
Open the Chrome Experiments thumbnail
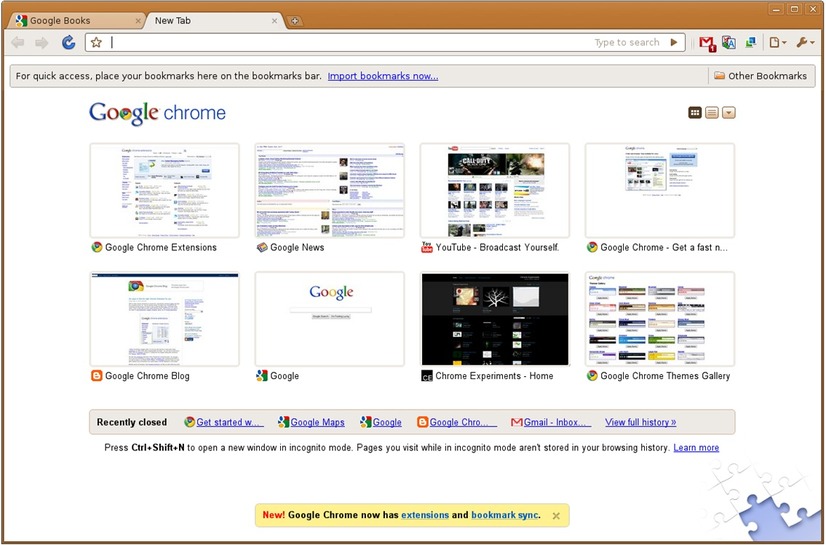coord(495,319)
